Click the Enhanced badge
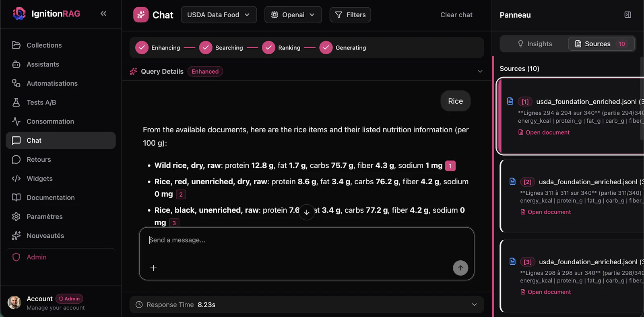 click(205, 72)
